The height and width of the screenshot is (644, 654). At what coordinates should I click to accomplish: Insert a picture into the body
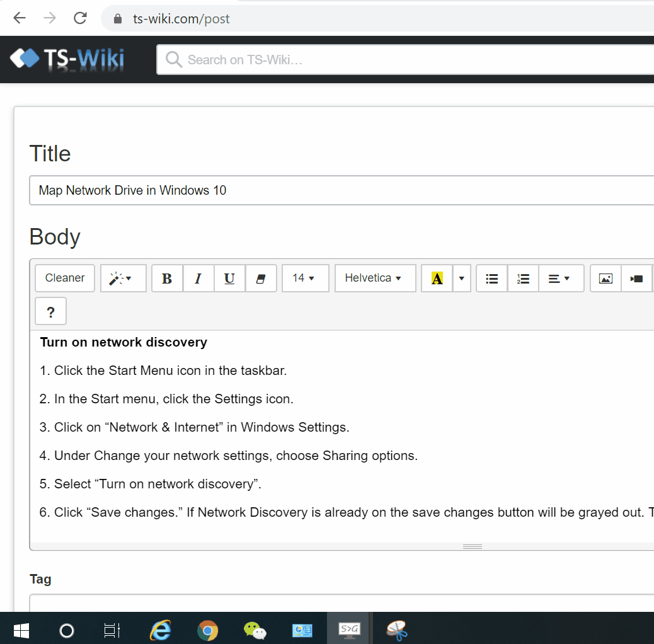605,279
